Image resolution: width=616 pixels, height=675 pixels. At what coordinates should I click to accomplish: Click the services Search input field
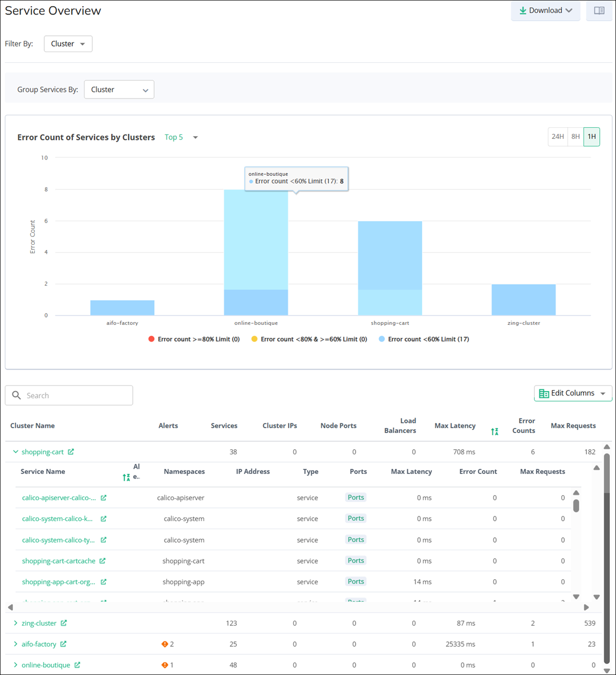point(76,395)
